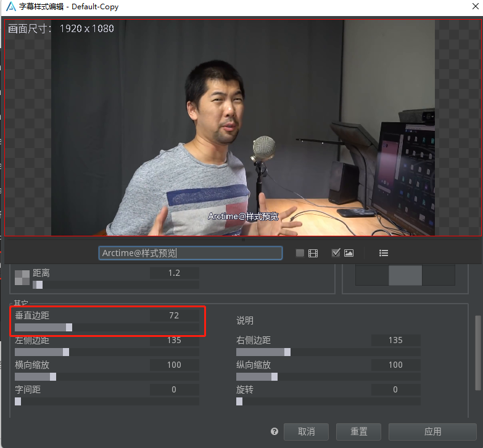The image size is (483, 448).
Task: Click the 垂直边距 slider handle
Action: click(x=69, y=327)
